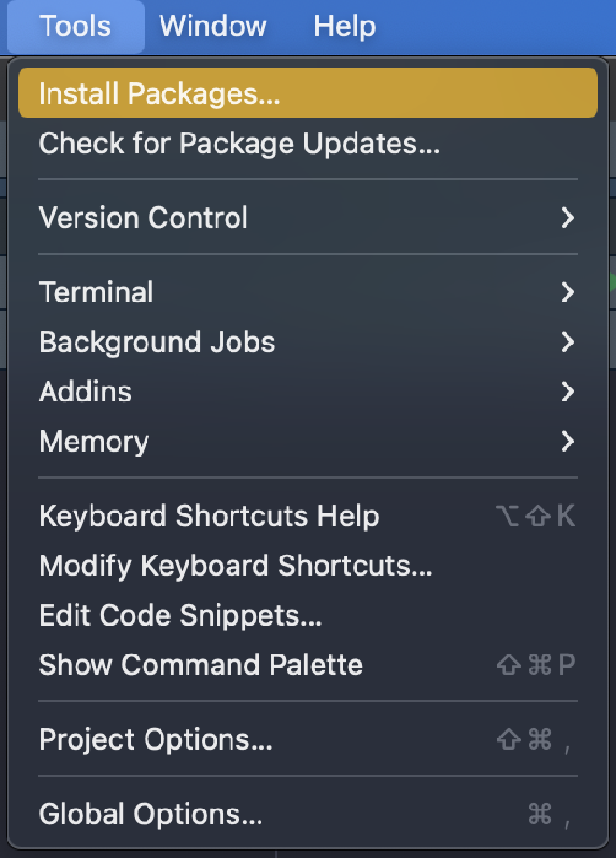
Task: Open the Window menu
Action: click(x=213, y=26)
